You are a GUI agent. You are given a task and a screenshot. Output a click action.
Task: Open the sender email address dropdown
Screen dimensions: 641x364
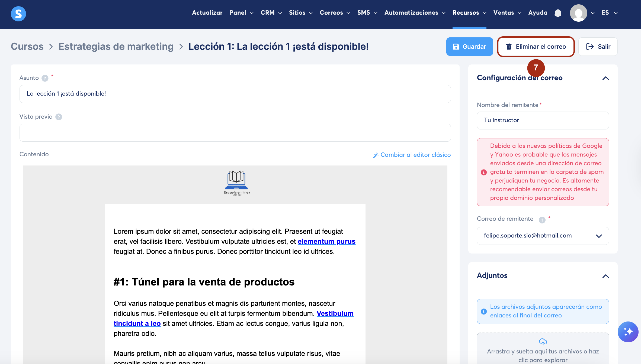[x=543, y=236]
